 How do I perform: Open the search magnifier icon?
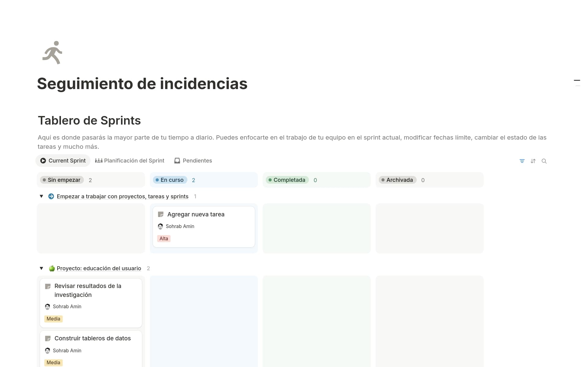(544, 161)
